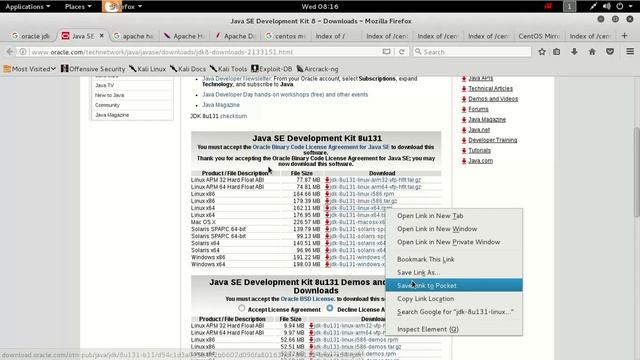Click workspace indicator 1 in top panel
Viewport: 640px width, 360px height.
[x=569, y=6]
